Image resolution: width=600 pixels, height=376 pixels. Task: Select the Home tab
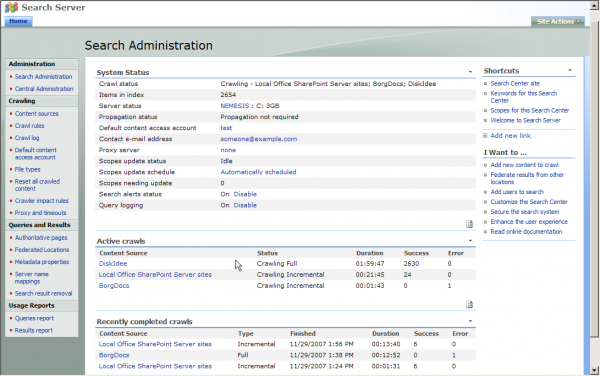click(18, 21)
